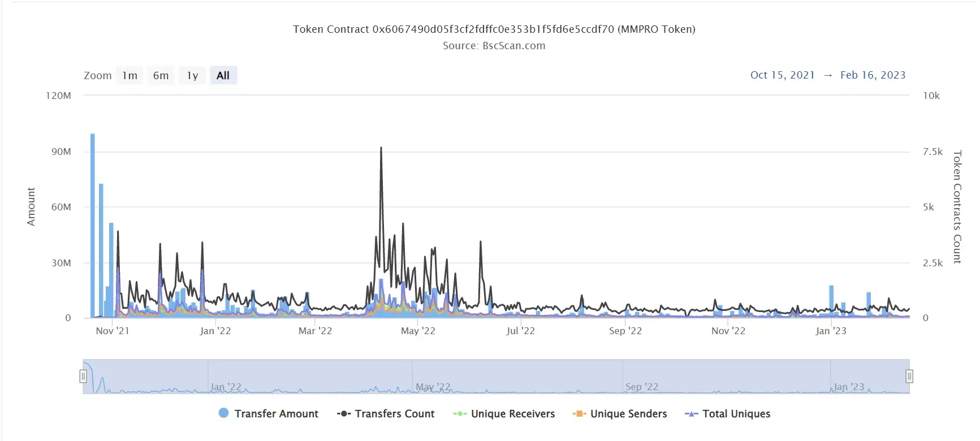Image resolution: width=980 pixels, height=441 pixels.
Task: Click the blue bar just before Jan '23
Action: (x=831, y=301)
